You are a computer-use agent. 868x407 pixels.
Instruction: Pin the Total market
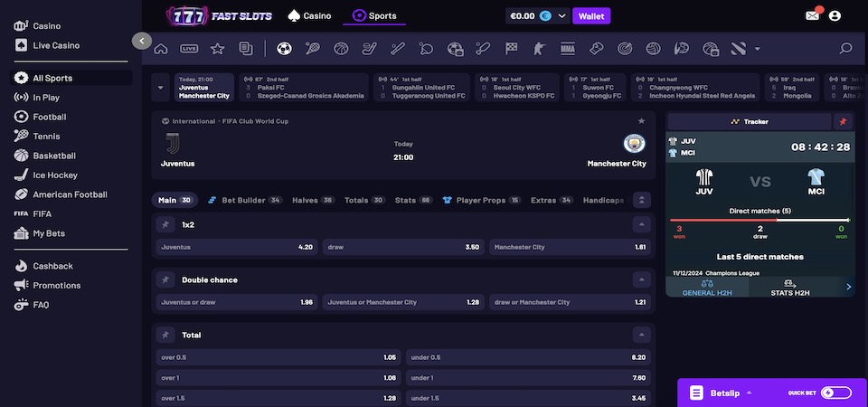165,335
